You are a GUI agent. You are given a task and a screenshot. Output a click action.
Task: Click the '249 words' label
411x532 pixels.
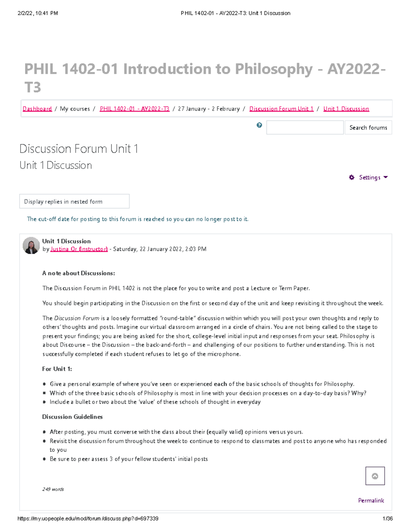pos(53,489)
